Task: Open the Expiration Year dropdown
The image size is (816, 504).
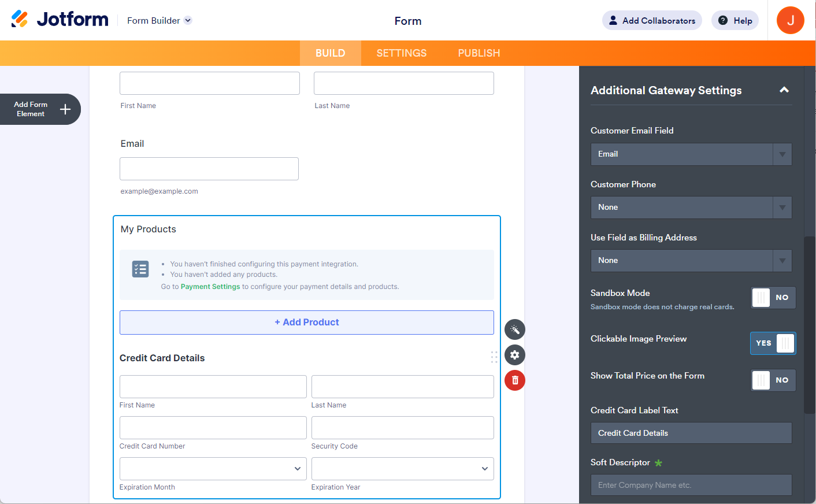Action: pos(402,469)
